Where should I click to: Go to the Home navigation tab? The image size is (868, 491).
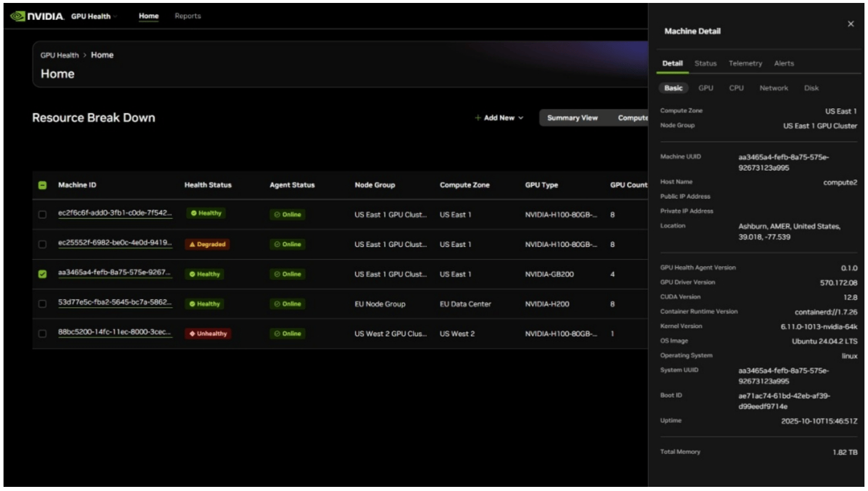pos(149,16)
